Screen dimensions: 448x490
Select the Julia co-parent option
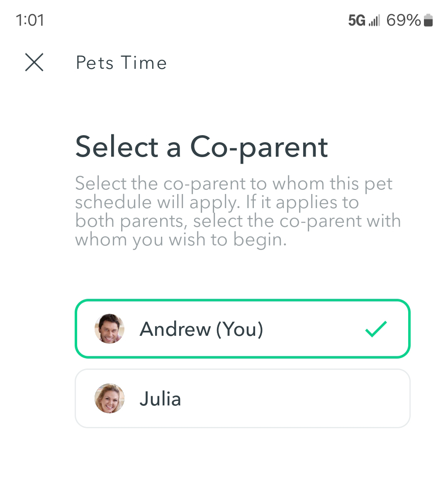tap(242, 398)
